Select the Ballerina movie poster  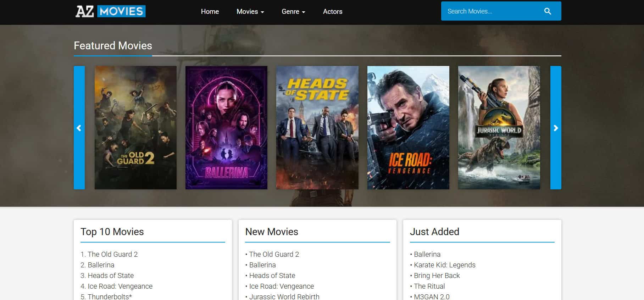(x=226, y=128)
